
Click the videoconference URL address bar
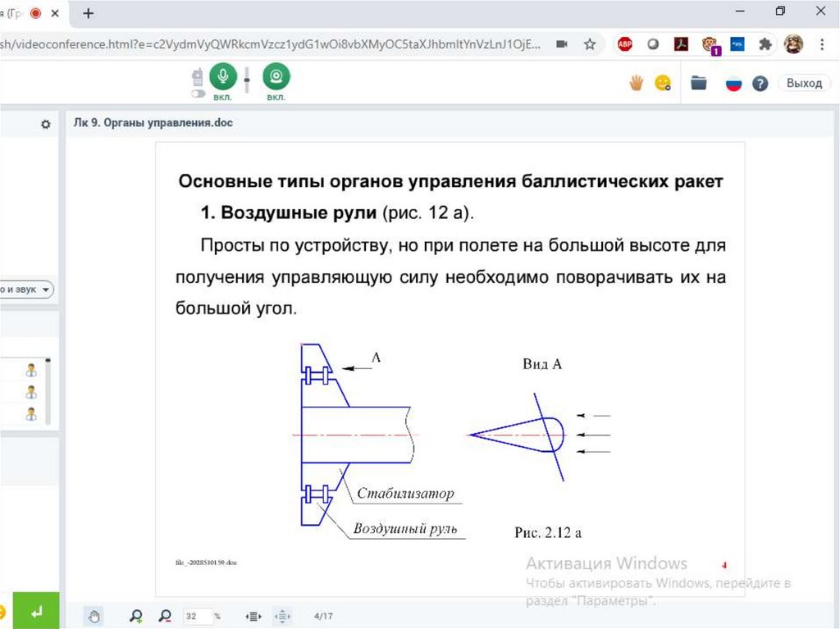(x=271, y=44)
